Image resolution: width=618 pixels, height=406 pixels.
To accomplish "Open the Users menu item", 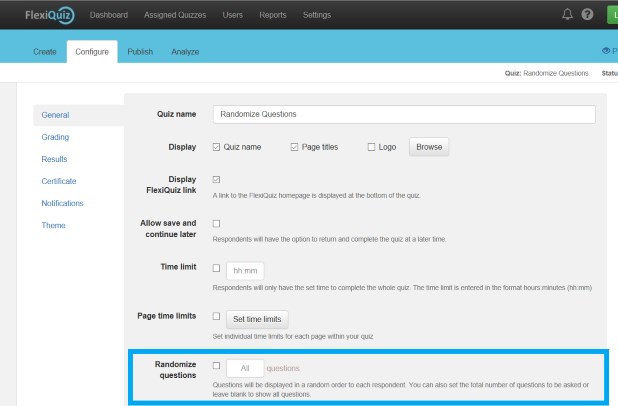I will [x=233, y=15].
